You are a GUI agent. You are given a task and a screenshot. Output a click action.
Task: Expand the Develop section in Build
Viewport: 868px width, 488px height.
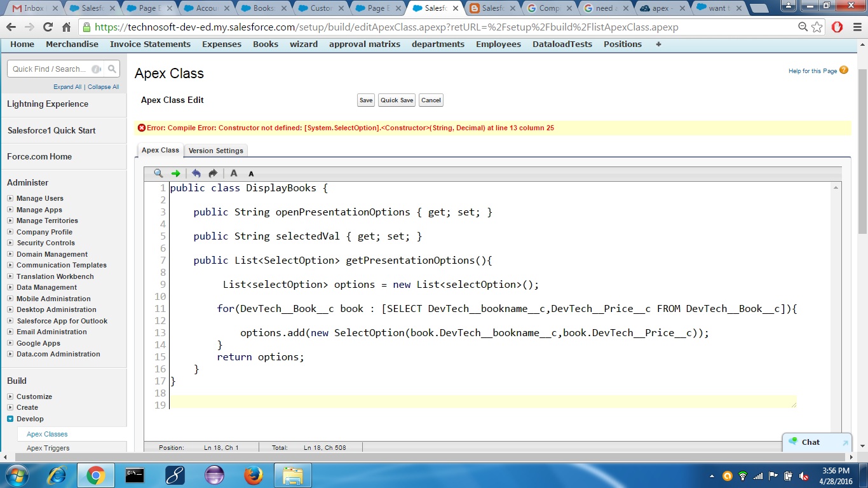coord(11,419)
